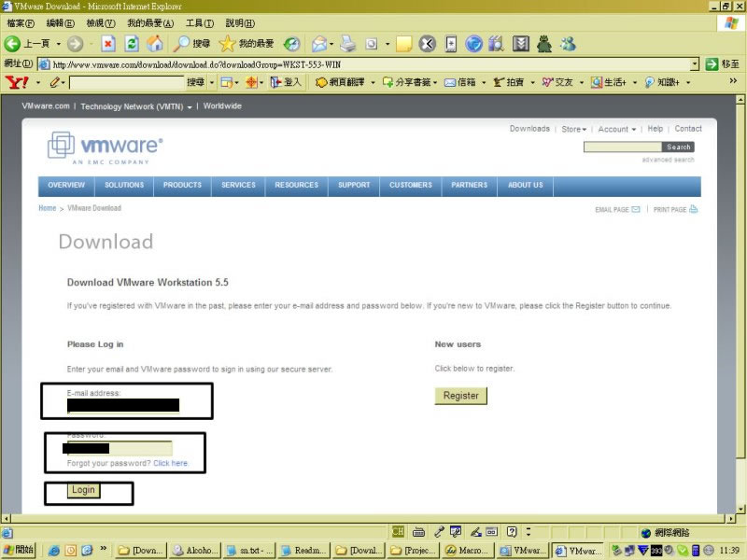Image resolution: width=747 pixels, height=560 pixels.
Task: Click the 拍賣 auctions toolbar button
Action: pos(508,82)
